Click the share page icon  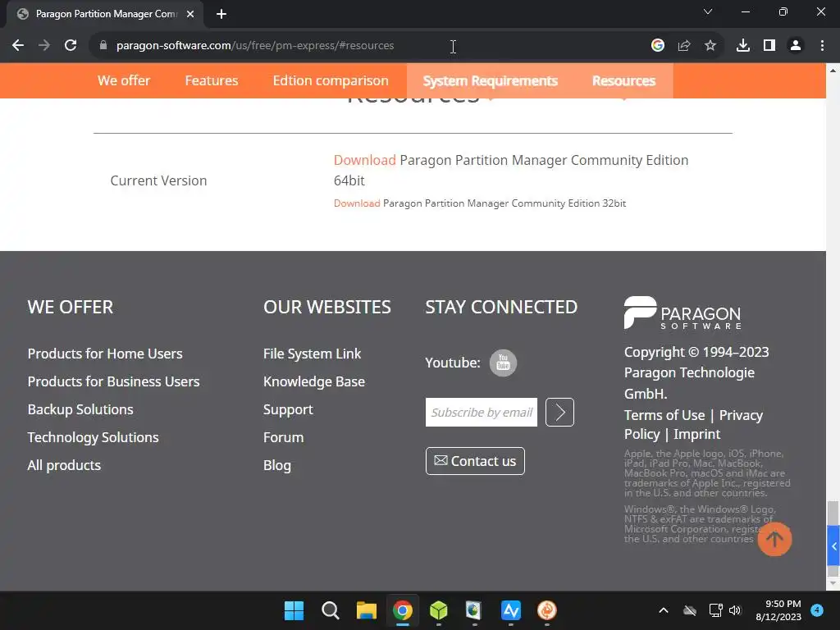click(684, 46)
